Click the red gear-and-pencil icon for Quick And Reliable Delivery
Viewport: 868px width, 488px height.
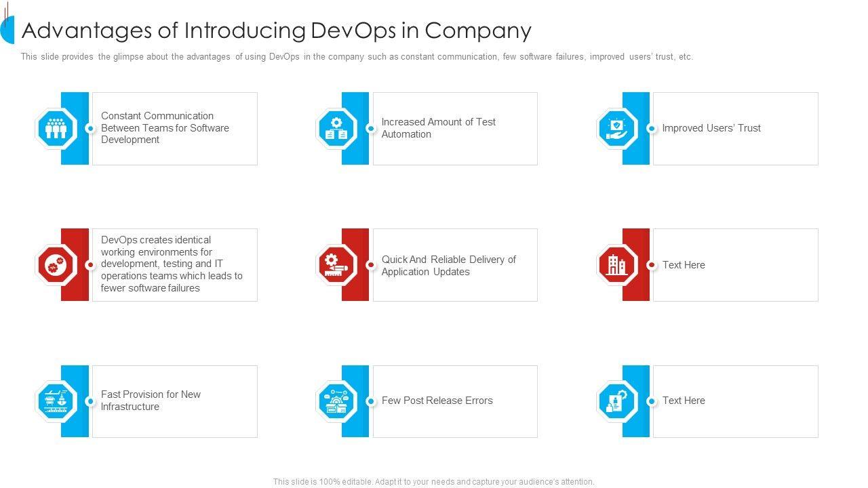click(336, 265)
